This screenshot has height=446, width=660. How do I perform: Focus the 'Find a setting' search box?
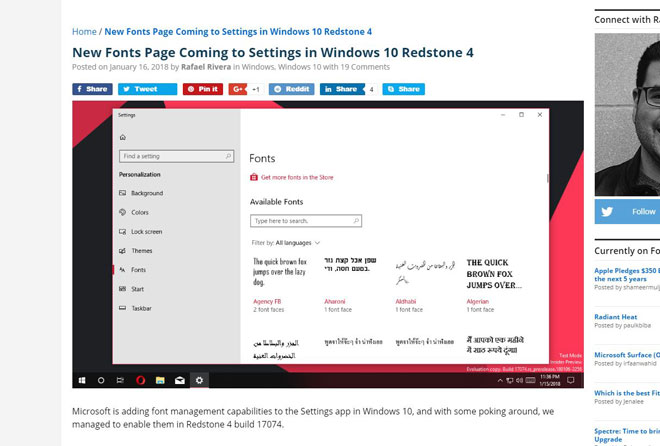click(x=176, y=156)
